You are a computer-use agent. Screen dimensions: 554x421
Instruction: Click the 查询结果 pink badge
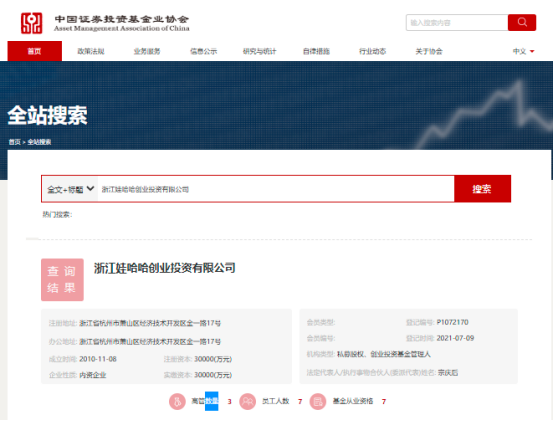click(x=62, y=280)
